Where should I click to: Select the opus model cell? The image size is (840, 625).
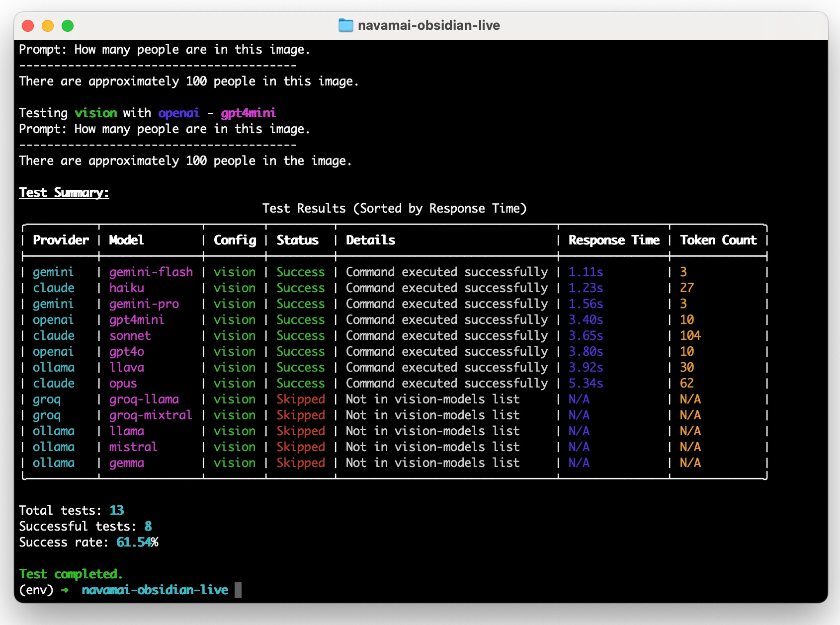click(123, 383)
